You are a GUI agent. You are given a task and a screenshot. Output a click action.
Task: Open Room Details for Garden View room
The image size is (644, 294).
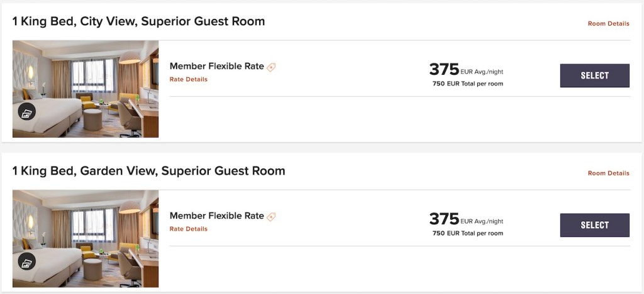click(x=608, y=173)
